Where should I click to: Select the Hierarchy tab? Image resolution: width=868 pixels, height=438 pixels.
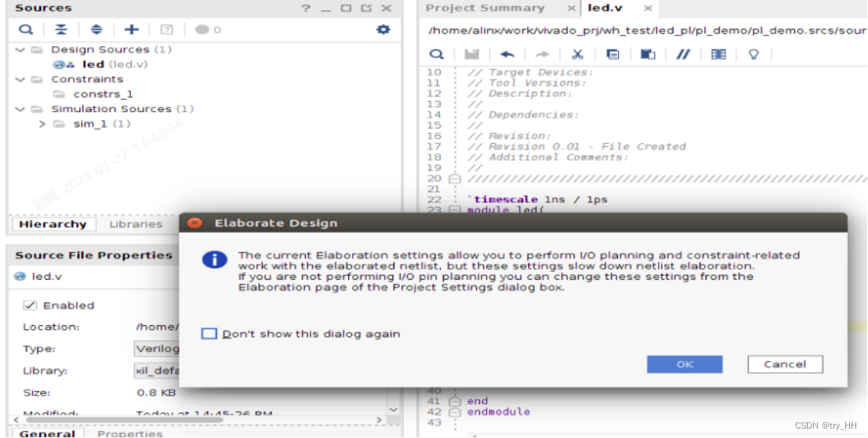click(x=53, y=224)
